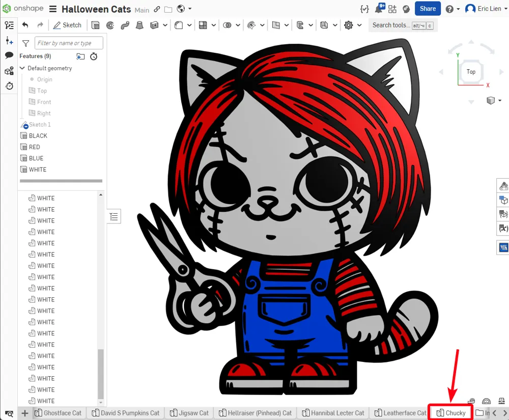
Task: Open the Comments panel icon
Action: click(9, 55)
